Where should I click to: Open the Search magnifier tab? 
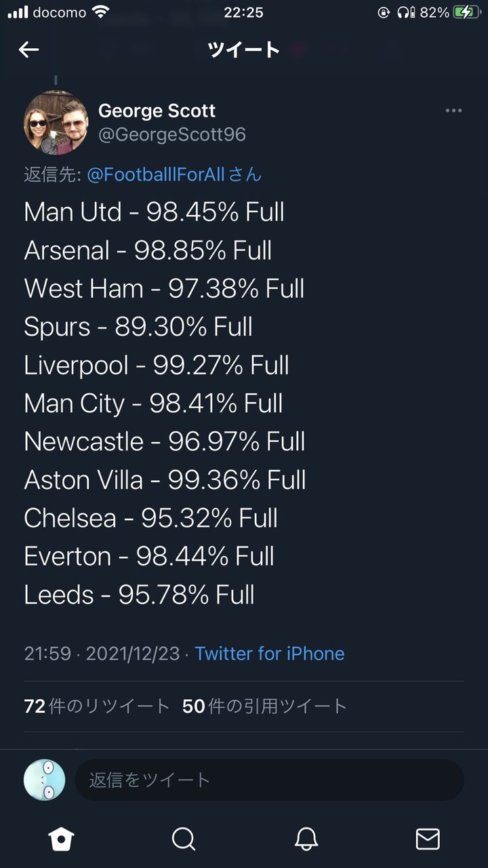coord(183,839)
